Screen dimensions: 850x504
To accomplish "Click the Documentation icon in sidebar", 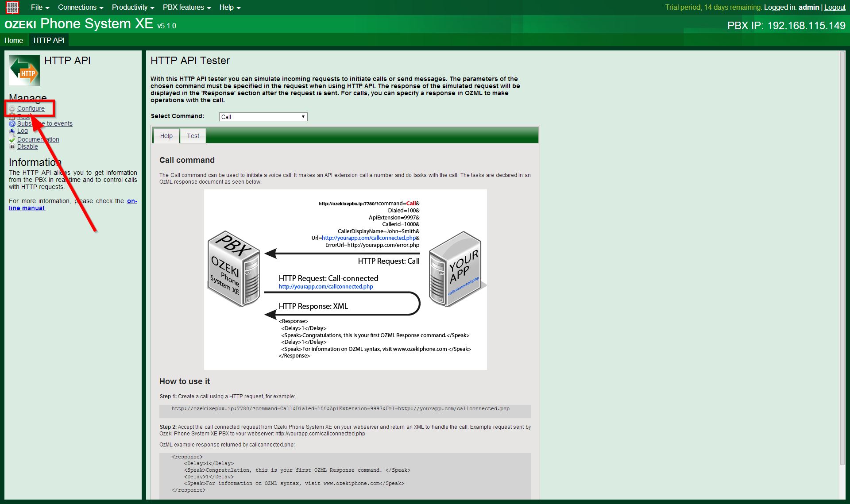I will pyautogui.click(x=12, y=139).
